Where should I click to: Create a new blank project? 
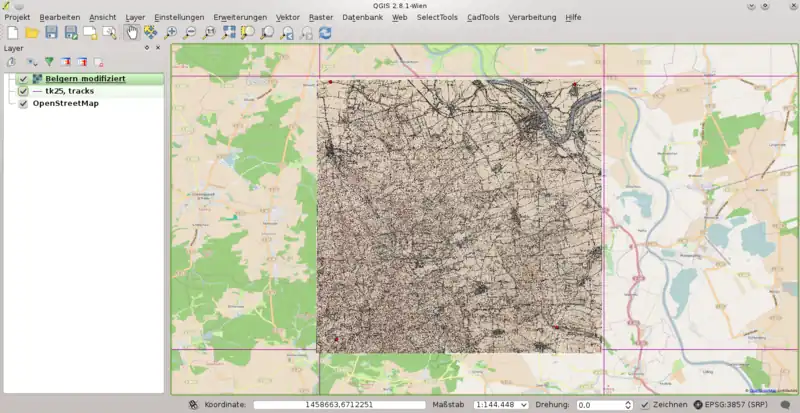click(x=13, y=33)
